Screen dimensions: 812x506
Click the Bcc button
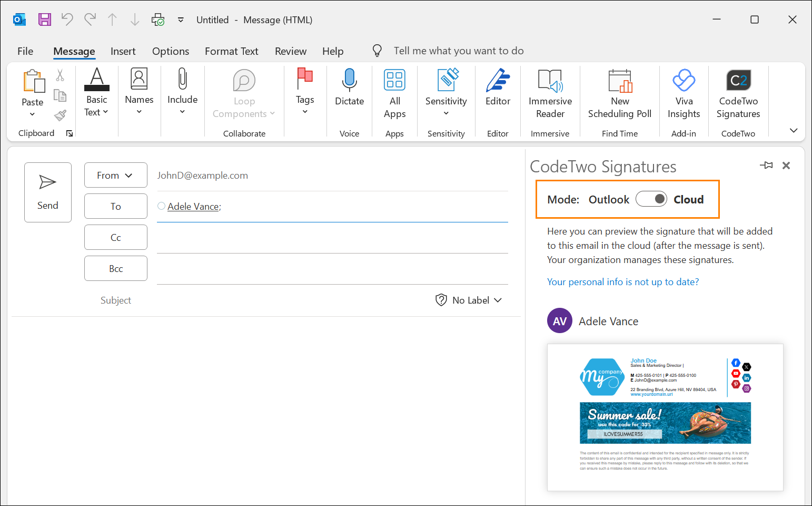click(116, 268)
